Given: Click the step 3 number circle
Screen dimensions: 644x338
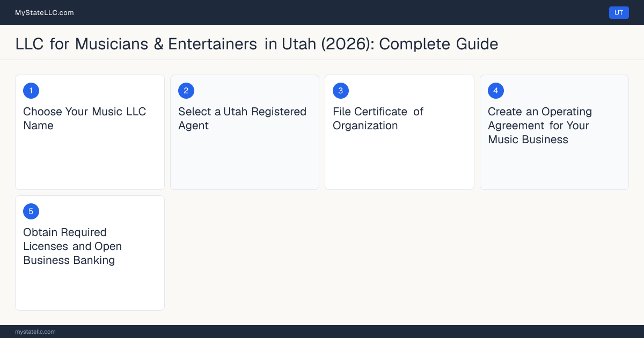Looking at the screenshot, I should click(x=341, y=91).
